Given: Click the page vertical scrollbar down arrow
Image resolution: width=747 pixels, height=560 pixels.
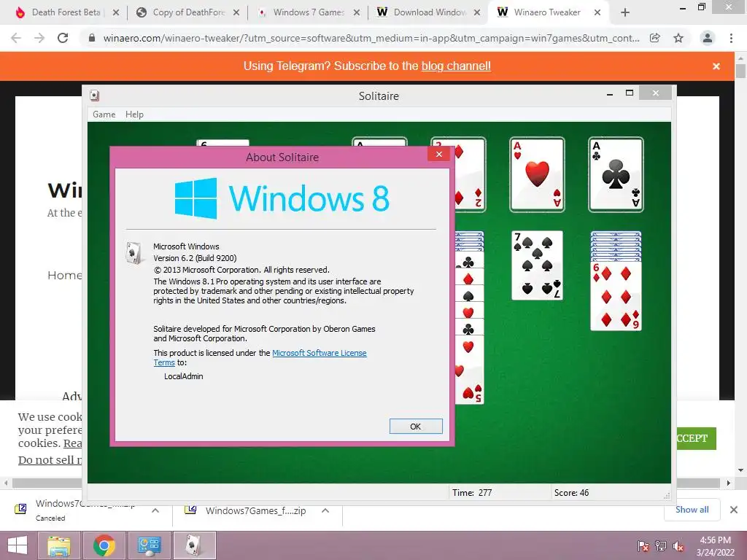Looking at the screenshot, I should pos(741,470).
